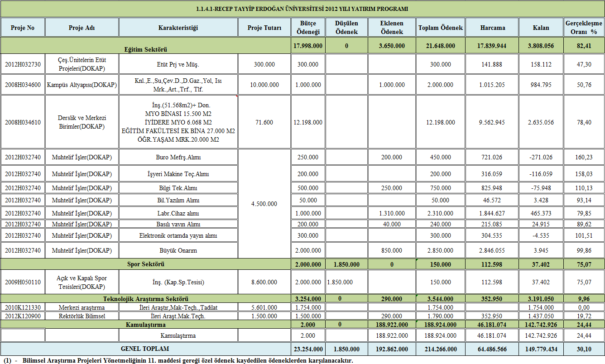This screenshot has height=364, width=605.
Task: Select the 'Rektörlük Bilimsel' project name
Action: (x=82, y=316)
